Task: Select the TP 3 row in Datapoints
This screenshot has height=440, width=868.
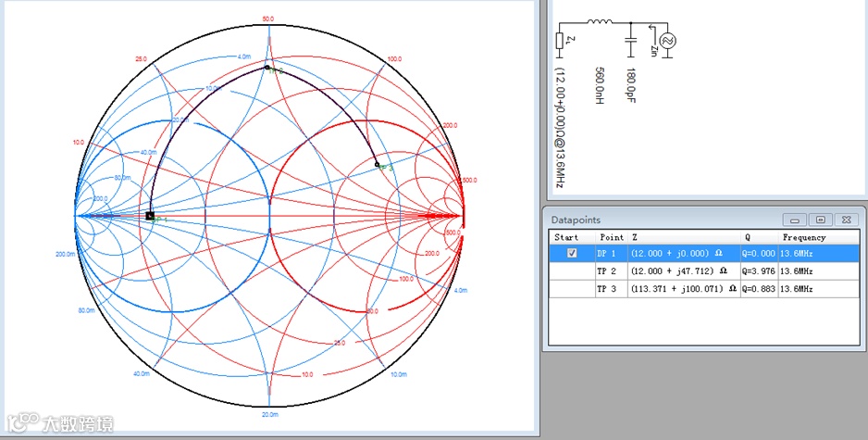Action: 704,289
